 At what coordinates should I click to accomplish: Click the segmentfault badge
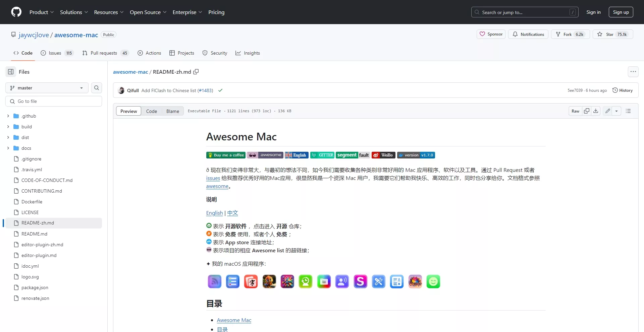coord(353,155)
